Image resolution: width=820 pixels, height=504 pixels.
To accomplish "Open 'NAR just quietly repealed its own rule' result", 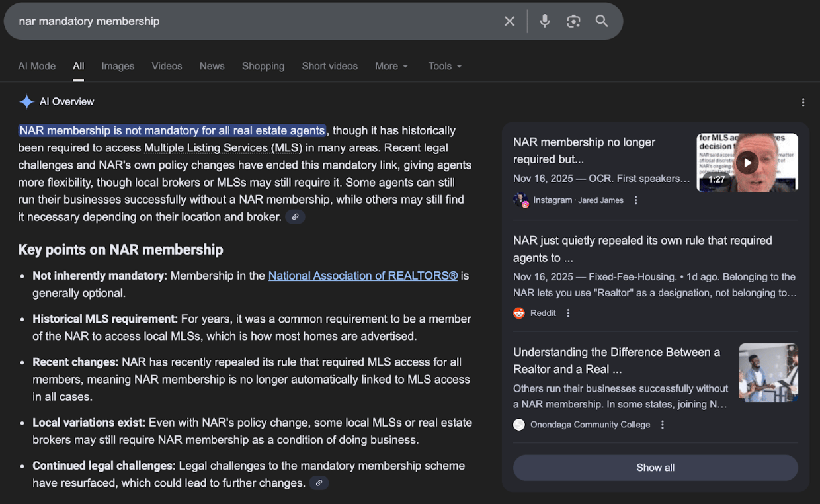I will [x=643, y=249].
